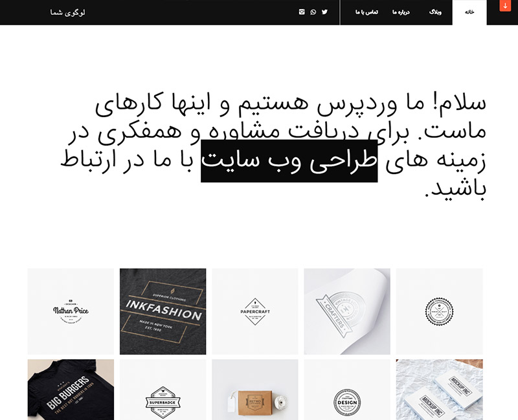Open the PAPERCRAFT logo thumbnail
The image size is (518, 420).
click(x=255, y=311)
